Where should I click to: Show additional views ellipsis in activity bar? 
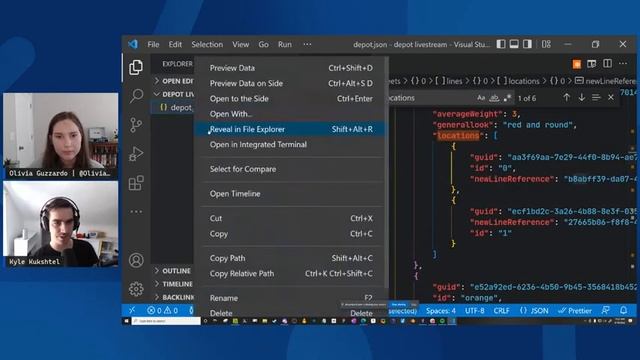point(136,211)
